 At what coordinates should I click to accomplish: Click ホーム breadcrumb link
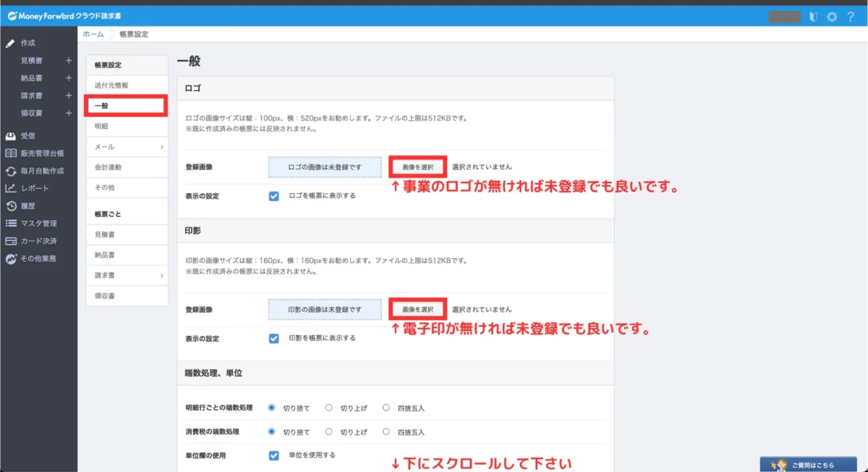click(94, 34)
